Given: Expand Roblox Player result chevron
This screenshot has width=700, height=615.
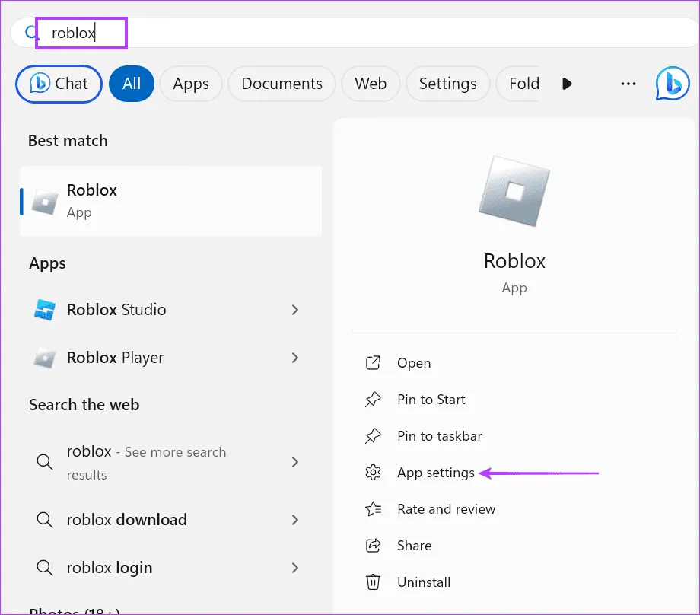Looking at the screenshot, I should click(295, 358).
